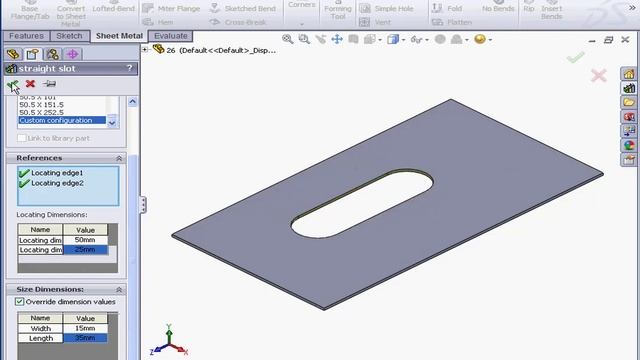Switch to the FeatureManager design tree tab icon
The image size is (640, 360).
[13, 54]
